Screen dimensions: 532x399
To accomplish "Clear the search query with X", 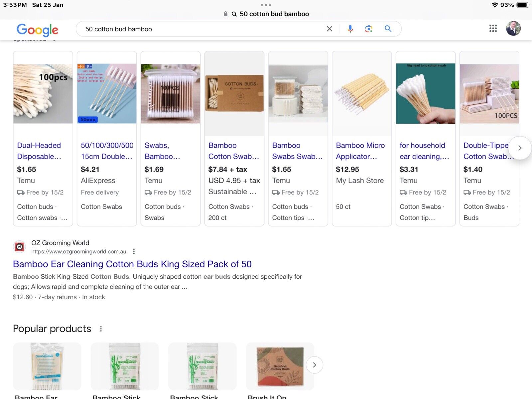I will point(330,29).
